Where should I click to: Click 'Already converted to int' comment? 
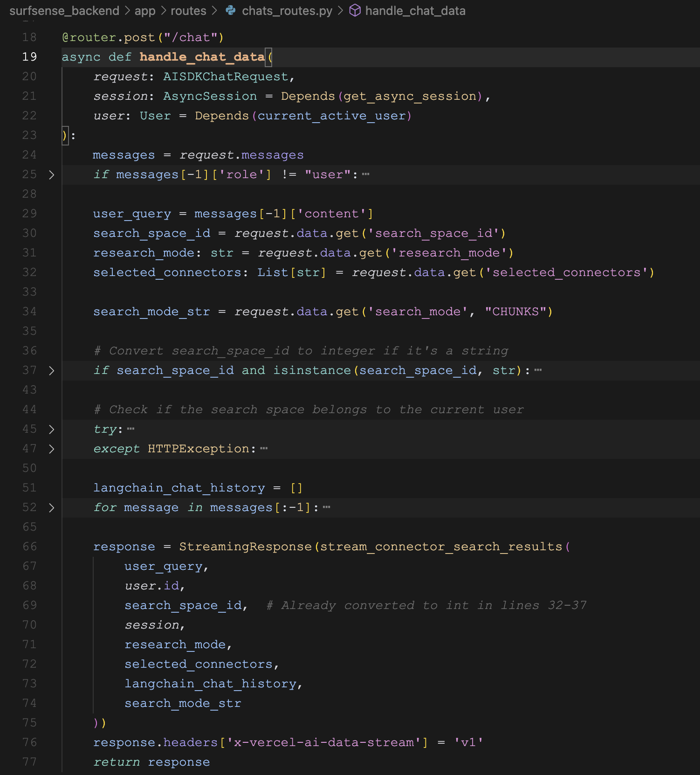click(x=426, y=605)
